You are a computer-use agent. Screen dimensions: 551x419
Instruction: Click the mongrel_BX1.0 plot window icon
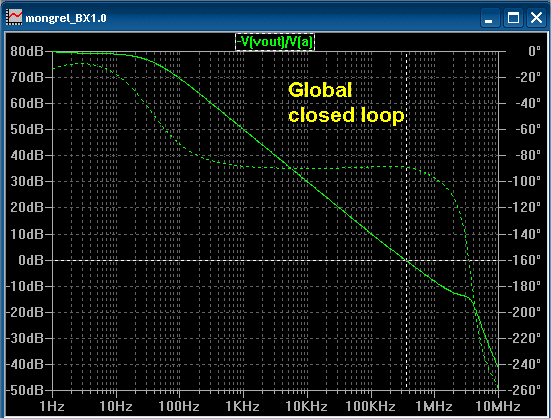(x=14, y=17)
